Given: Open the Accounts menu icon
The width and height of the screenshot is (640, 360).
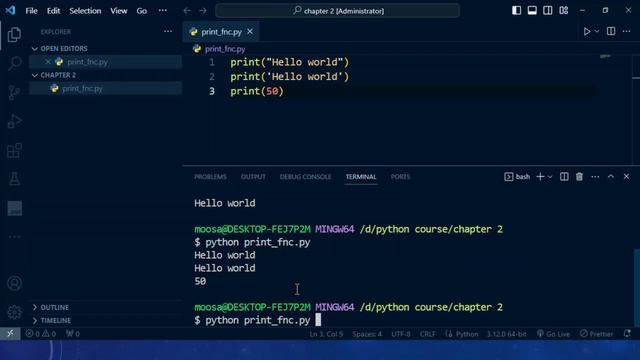Looking at the screenshot, I should 14,283.
